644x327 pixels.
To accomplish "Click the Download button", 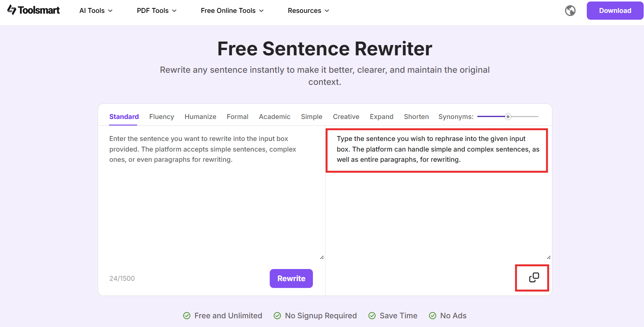I will (615, 11).
